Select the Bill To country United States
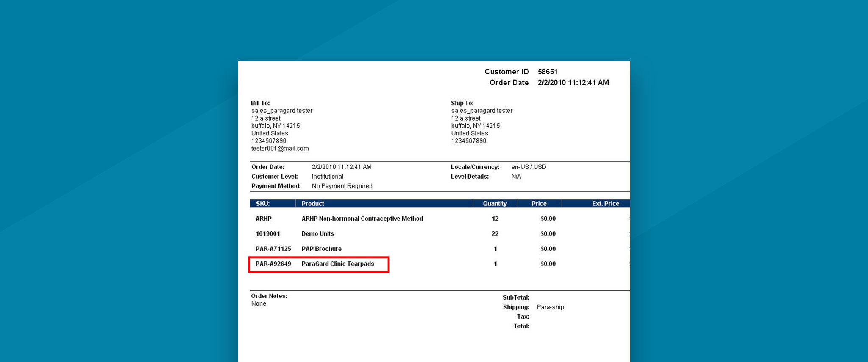This screenshot has width=868, height=362. point(270,134)
